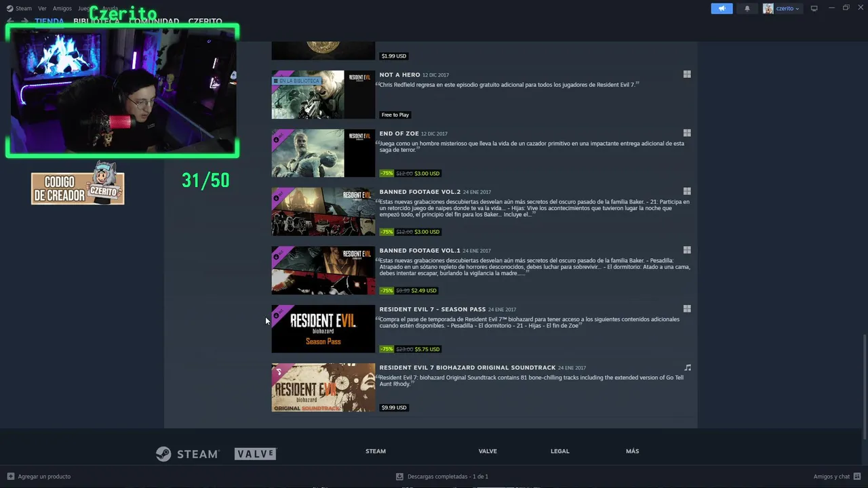868x488 pixels.
Task: Open the Not a Hero thumbnail
Action: (323, 95)
